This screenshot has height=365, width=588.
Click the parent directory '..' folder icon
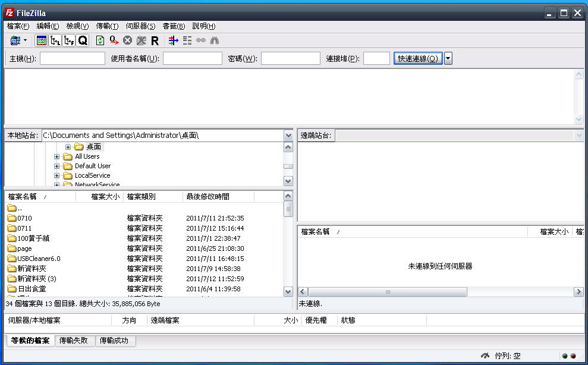[12, 208]
